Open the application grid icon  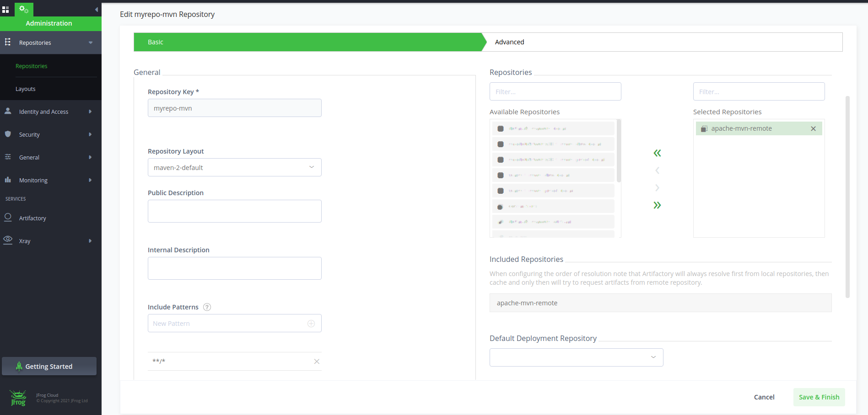pyautogui.click(x=5, y=10)
